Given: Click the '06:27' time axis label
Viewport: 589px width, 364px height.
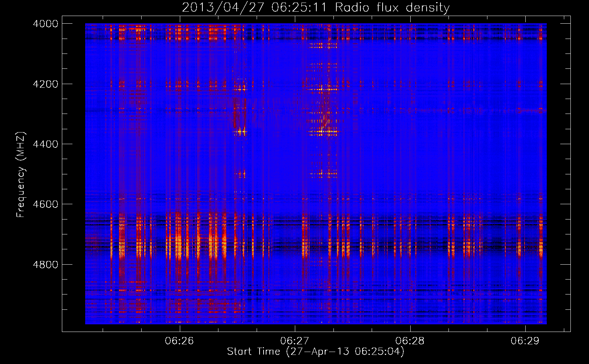Looking at the screenshot, I should click(x=295, y=341).
